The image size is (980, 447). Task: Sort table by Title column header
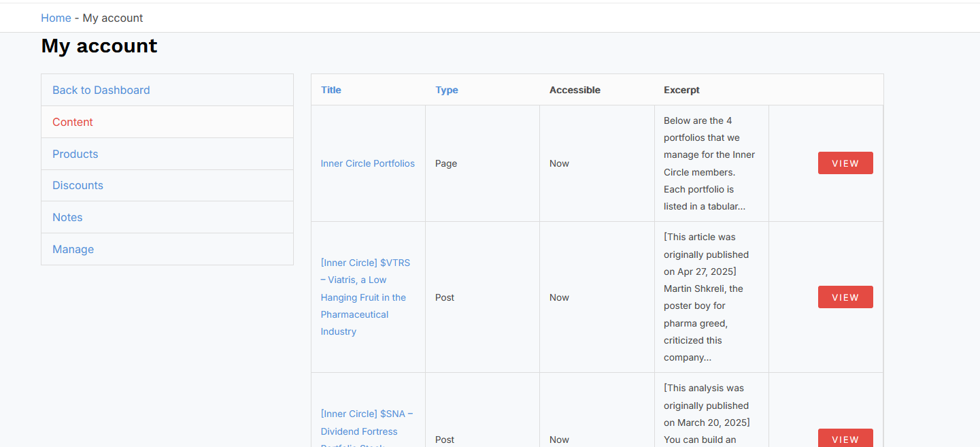pos(331,90)
